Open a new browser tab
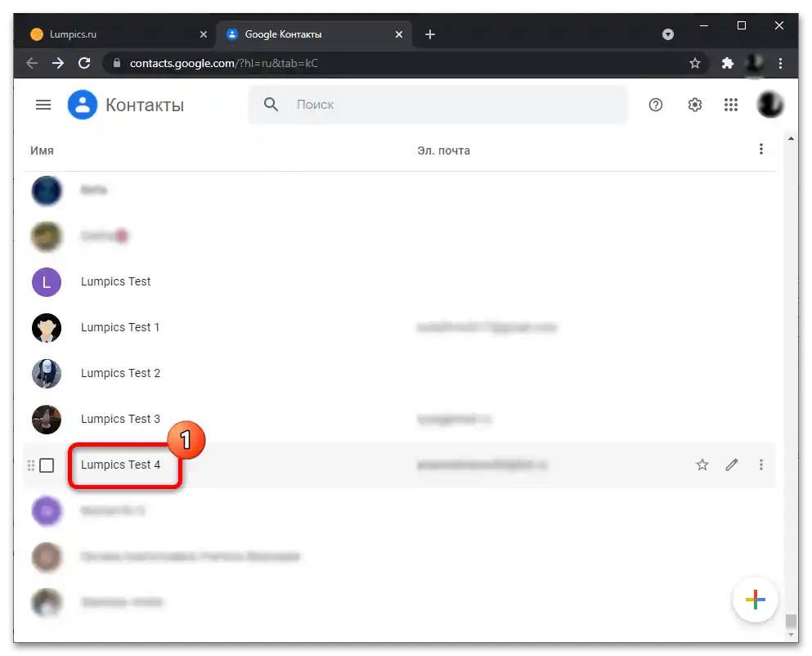The height and width of the screenshot is (656, 812). coord(430,34)
